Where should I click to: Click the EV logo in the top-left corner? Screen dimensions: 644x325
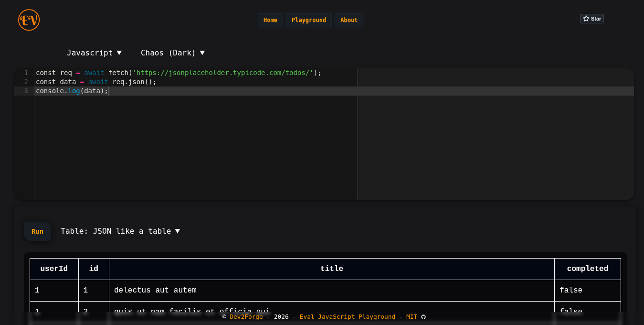(x=29, y=20)
